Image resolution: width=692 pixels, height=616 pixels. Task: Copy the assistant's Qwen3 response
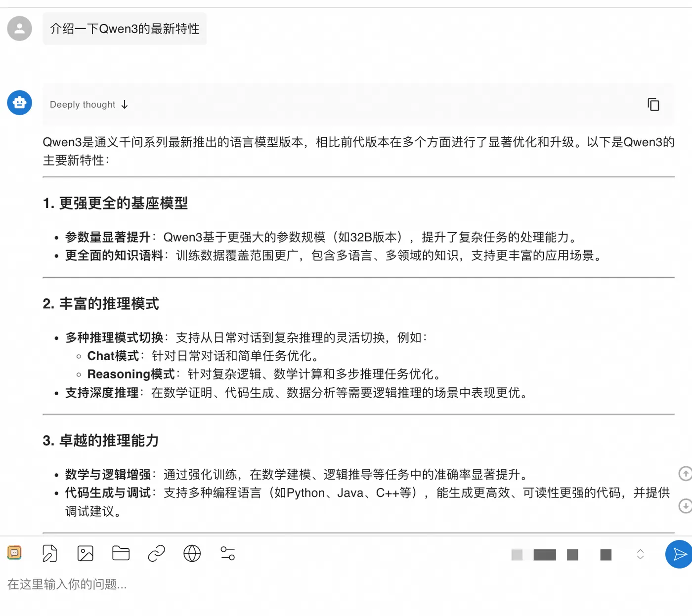(653, 104)
